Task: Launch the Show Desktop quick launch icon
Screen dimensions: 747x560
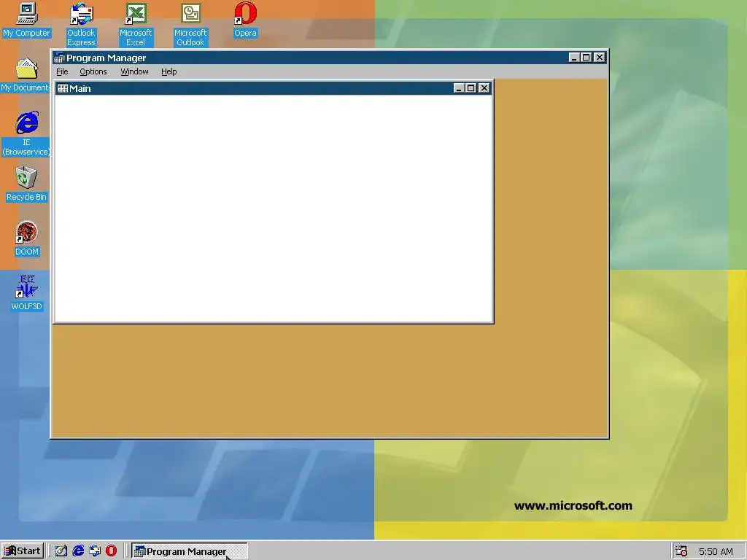Action: (61, 551)
